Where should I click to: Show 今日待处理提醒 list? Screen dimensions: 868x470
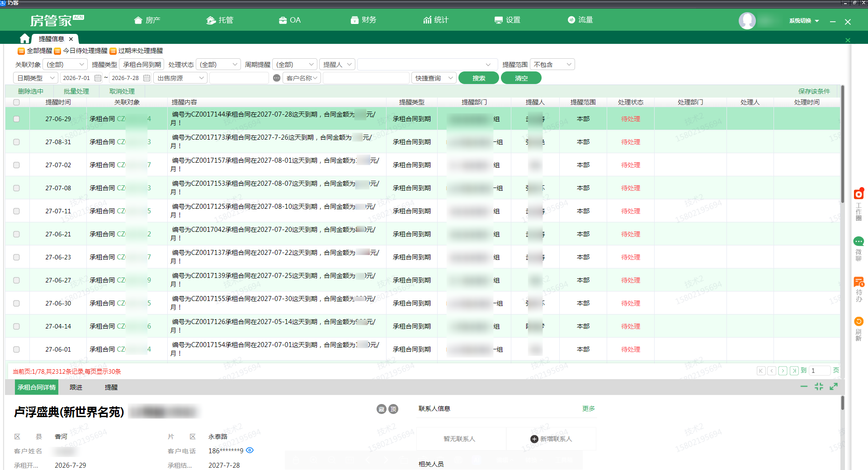pyautogui.click(x=80, y=51)
